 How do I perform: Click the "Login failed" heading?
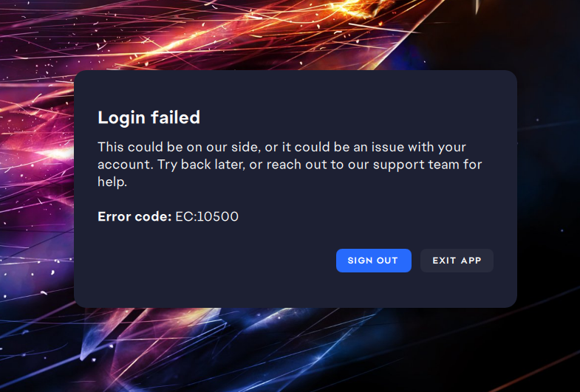149,117
